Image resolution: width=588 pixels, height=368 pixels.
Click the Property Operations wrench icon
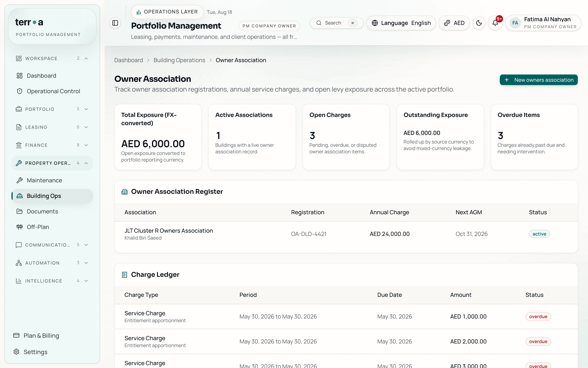click(19, 163)
